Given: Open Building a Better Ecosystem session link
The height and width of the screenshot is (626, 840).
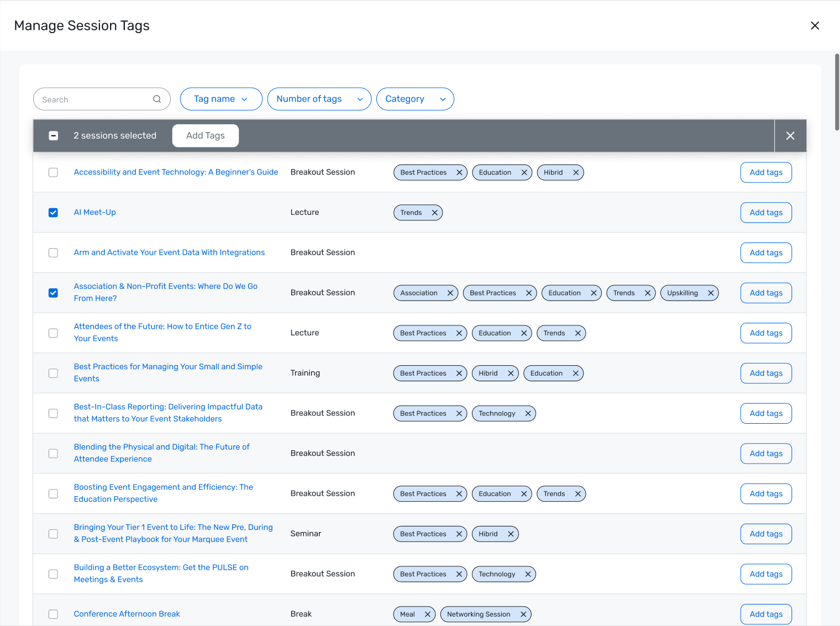Looking at the screenshot, I should [x=161, y=574].
